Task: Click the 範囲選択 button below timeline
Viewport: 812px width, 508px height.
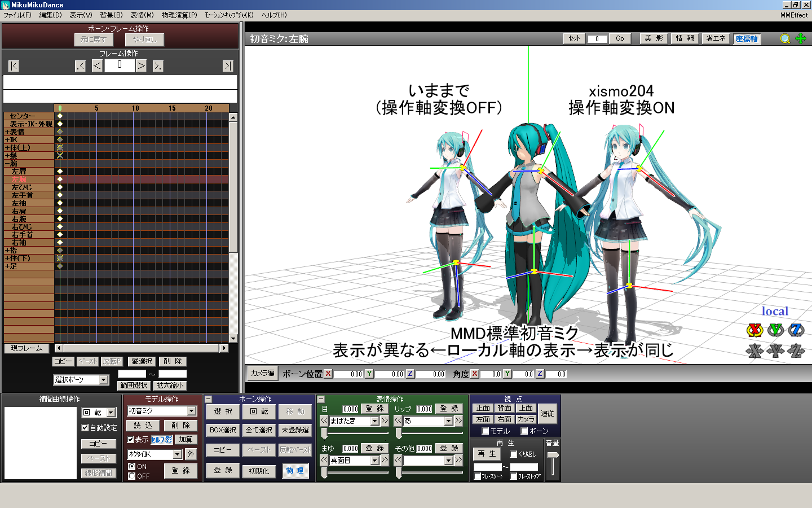Action: [134, 386]
